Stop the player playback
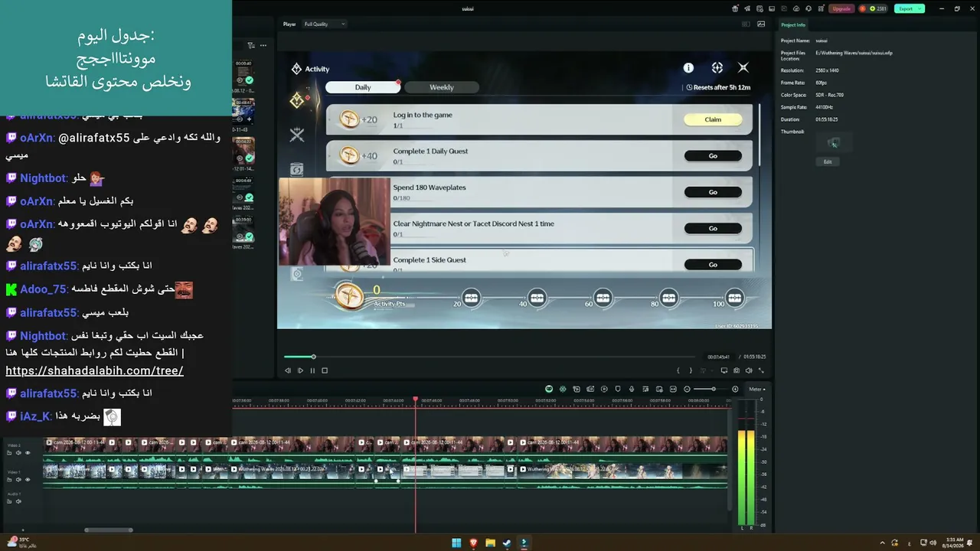The image size is (980, 551). (x=325, y=370)
